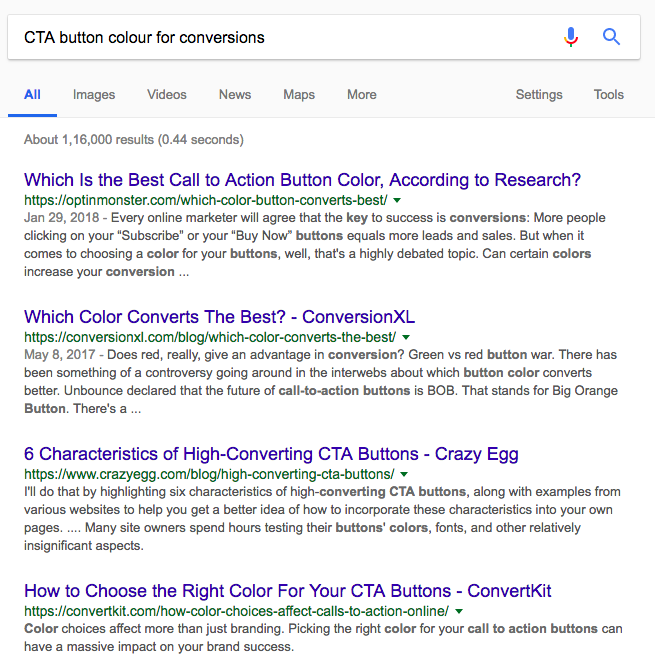Expand dropdown arrow beside crazyegg.com URL
Screen dimensions: 655x661
(x=405, y=474)
